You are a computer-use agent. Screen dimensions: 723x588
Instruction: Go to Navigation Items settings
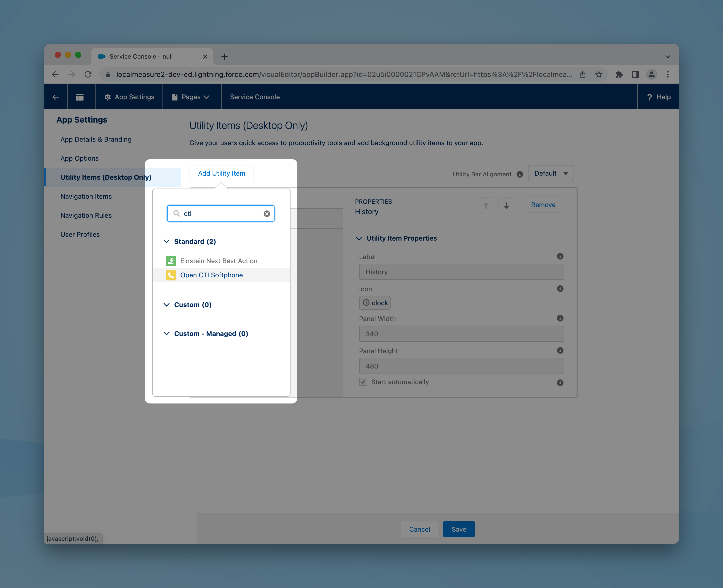[x=86, y=196]
